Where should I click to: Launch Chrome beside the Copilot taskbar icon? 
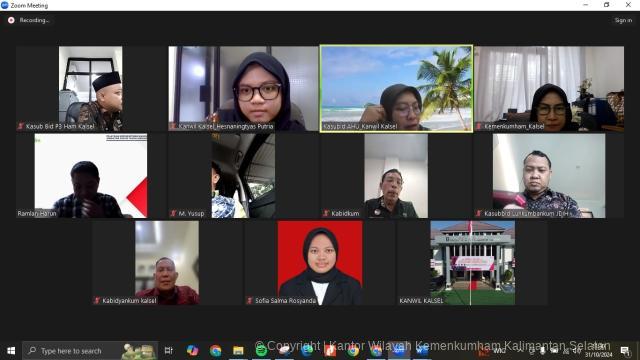(215, 351)
